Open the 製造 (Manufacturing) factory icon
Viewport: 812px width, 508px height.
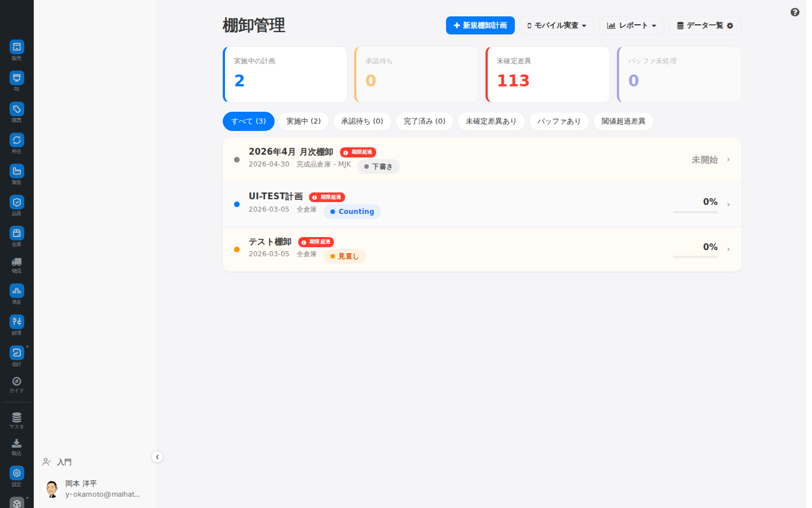[x=17, y=171]
